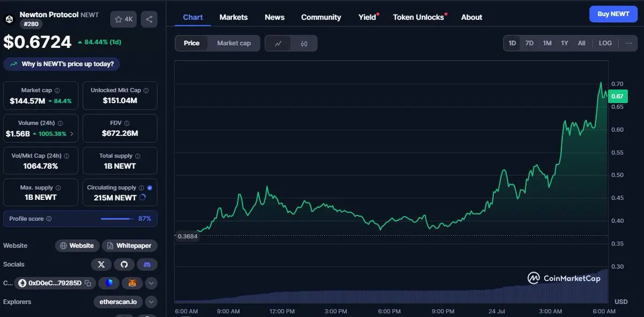Set chart range to 1M

coord(547,43)
